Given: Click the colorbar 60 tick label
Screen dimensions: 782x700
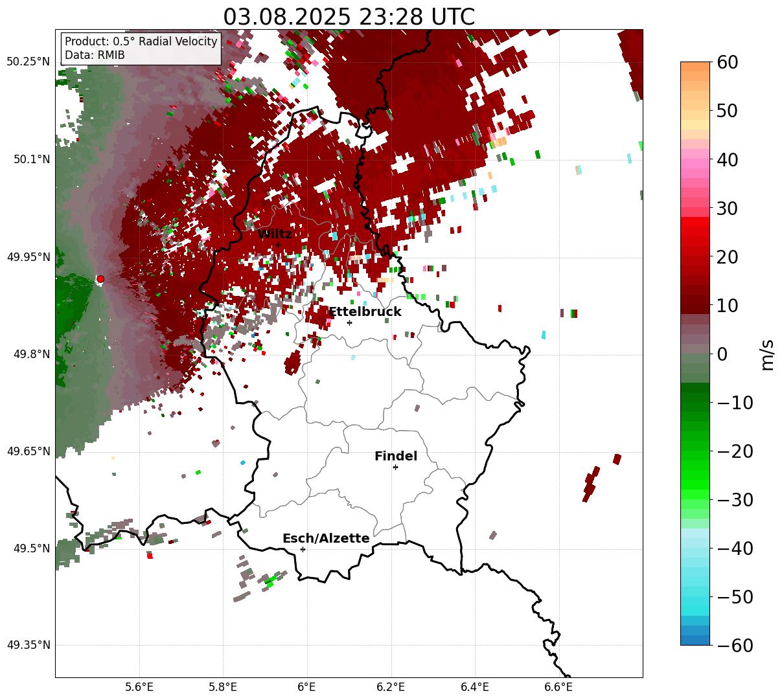Looking at the screenshot, I should (727, 62).
